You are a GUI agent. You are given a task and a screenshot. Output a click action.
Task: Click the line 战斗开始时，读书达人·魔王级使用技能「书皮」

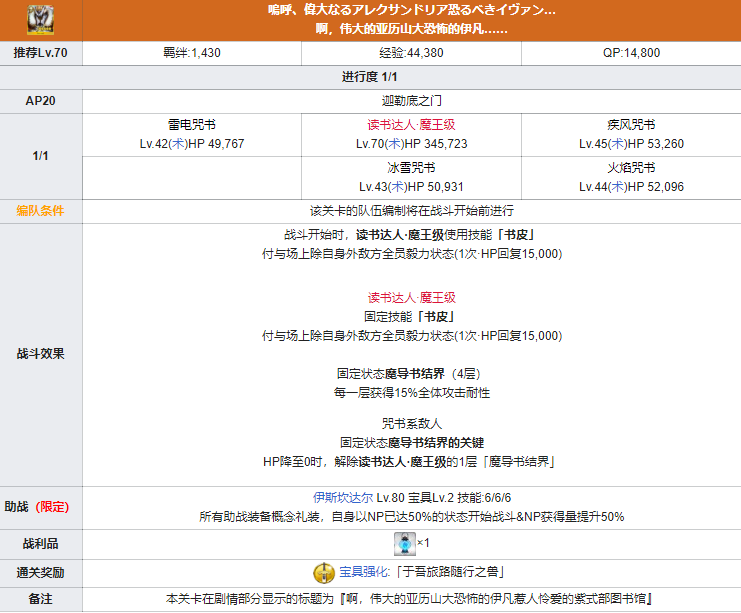(409, 235)
